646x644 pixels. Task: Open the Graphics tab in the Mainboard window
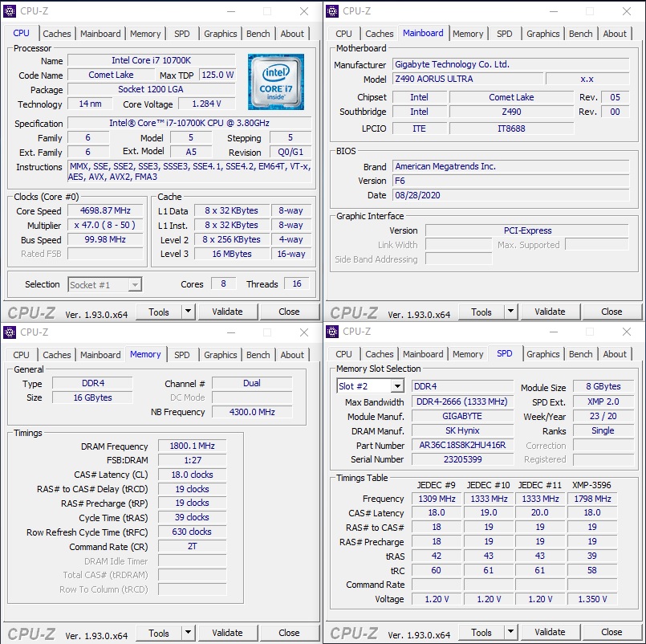pyautogui.click(x=543, y=34)
